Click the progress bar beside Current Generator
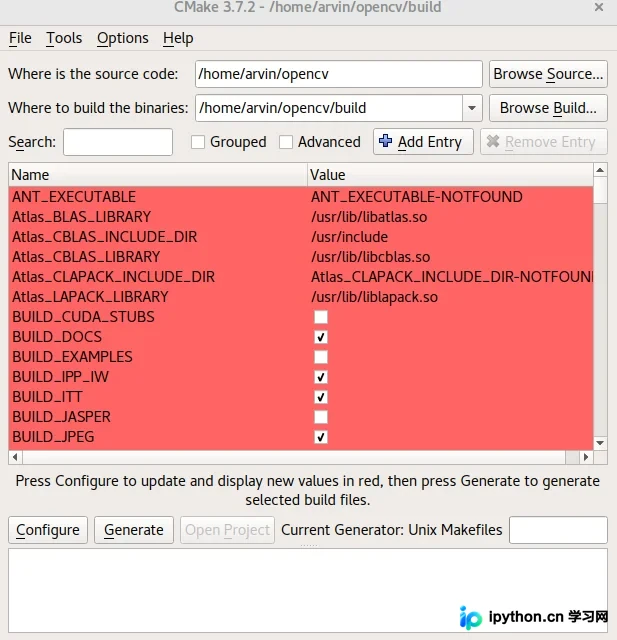The height and width of the screenshot is (640, 617). [x=558, y=530]
